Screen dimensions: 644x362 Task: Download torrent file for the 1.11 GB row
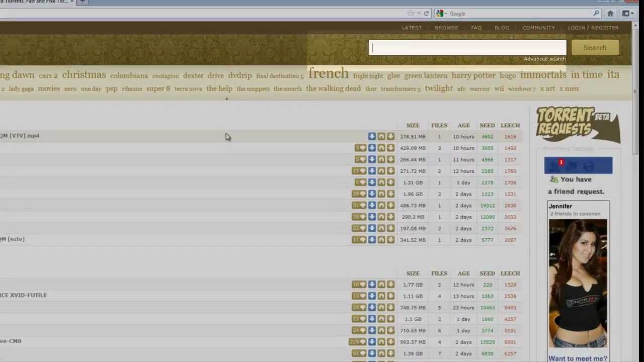[390, 296]
